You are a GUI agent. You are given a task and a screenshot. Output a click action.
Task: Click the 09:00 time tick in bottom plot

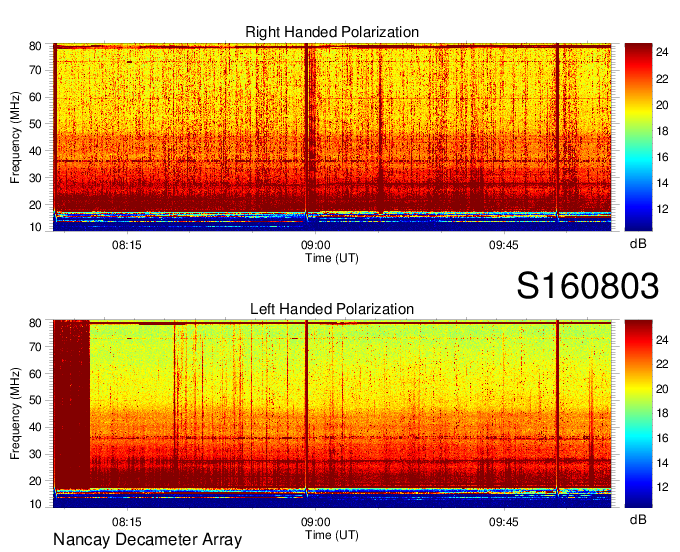coord(315,522)
